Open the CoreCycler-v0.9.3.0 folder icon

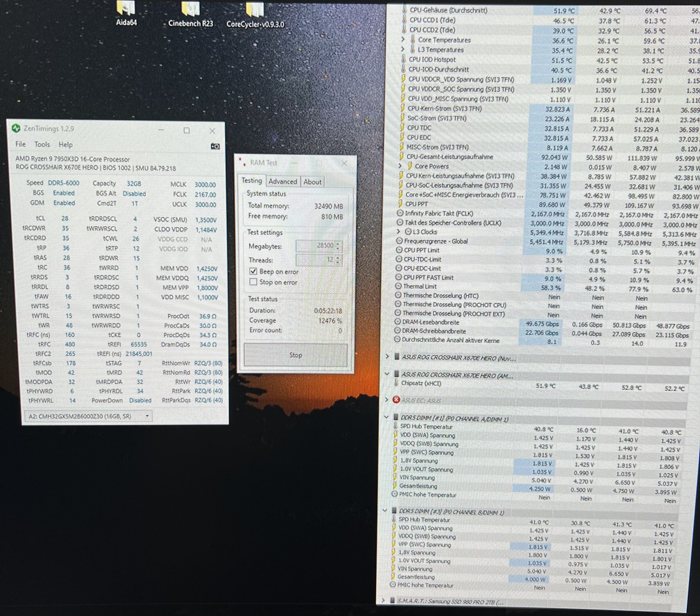[x=255, y=10]
